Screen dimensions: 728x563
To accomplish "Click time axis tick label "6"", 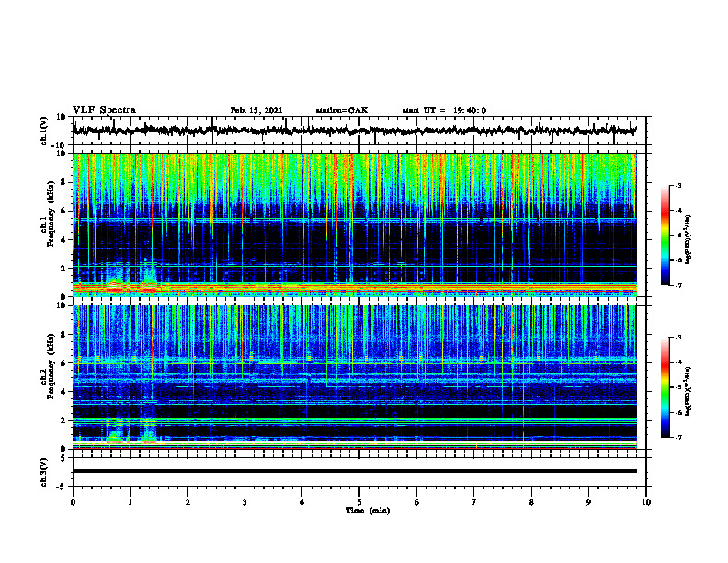I will 417,502.
